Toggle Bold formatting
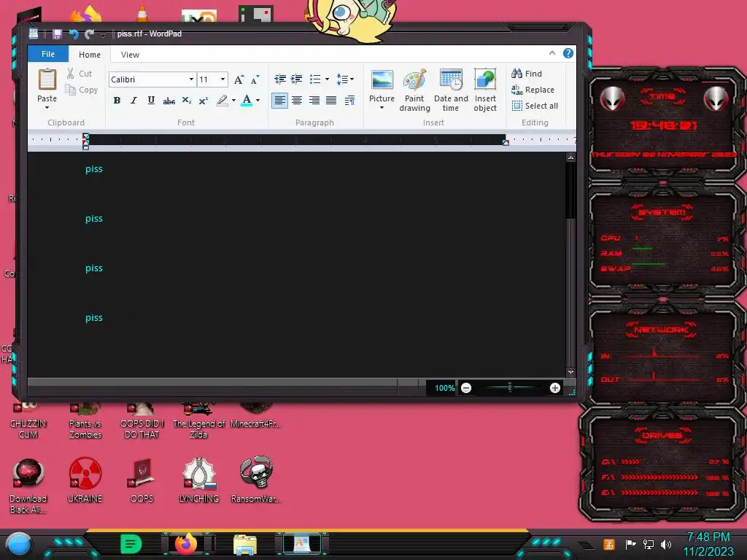 click(x=117, y=101)
